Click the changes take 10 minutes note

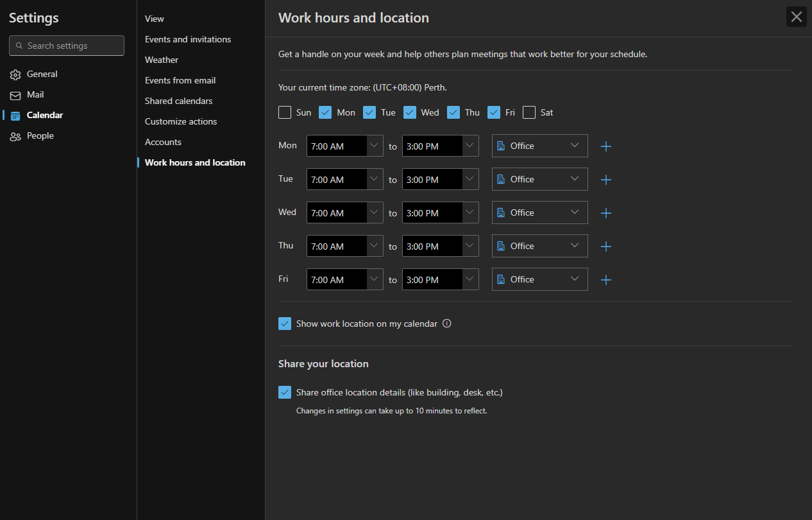coord(392,410)
